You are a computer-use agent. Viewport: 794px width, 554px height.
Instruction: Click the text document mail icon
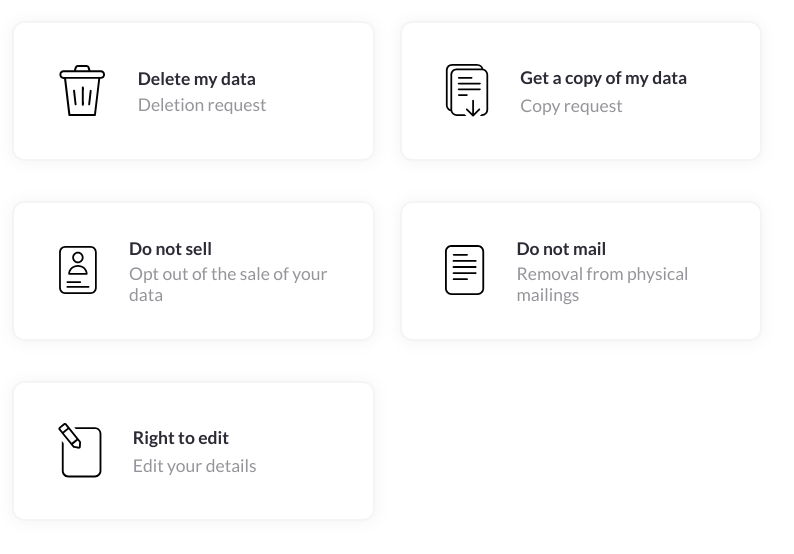click(x=464, y=270)
